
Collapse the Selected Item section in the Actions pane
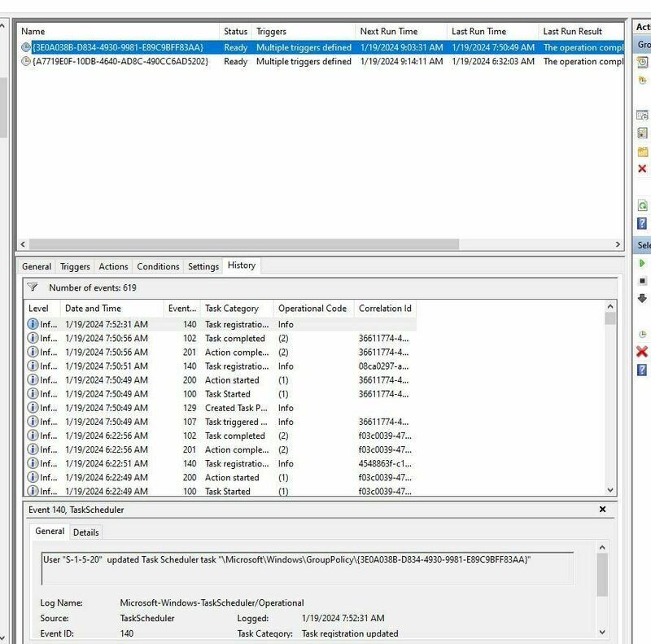(642, 243)
